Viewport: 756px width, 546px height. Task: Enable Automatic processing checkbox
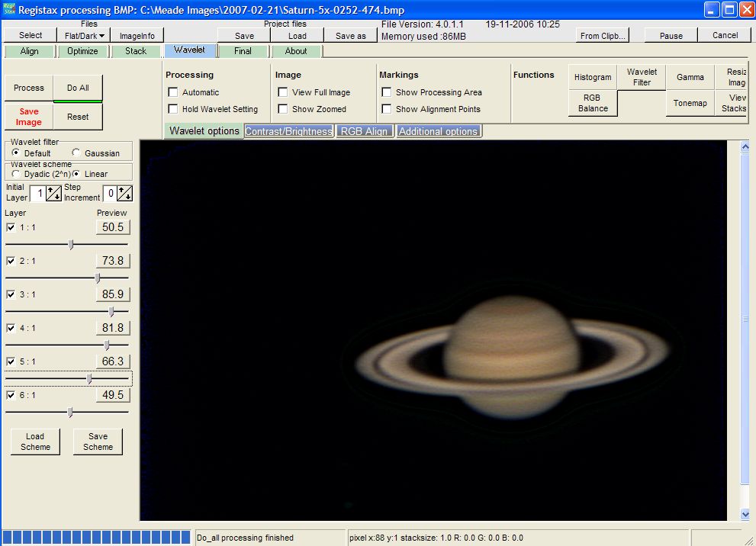173,92
